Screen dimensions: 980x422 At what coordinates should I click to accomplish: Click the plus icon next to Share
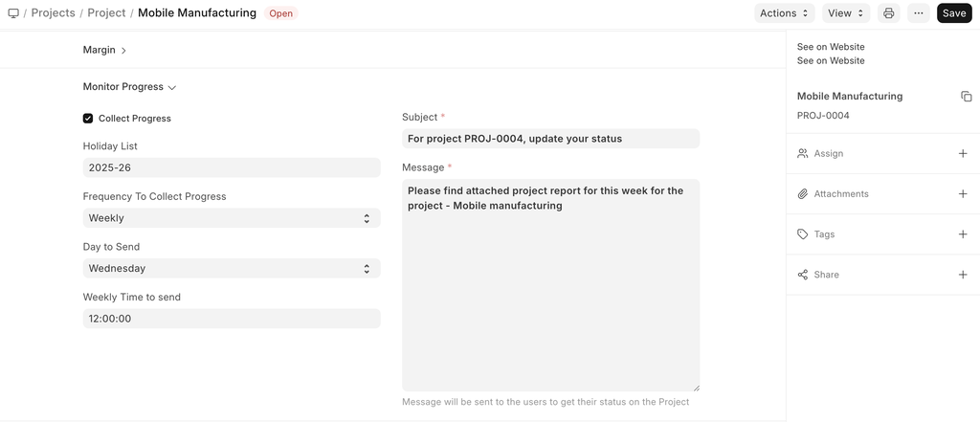pyautogui.click(x=963, y=275)
